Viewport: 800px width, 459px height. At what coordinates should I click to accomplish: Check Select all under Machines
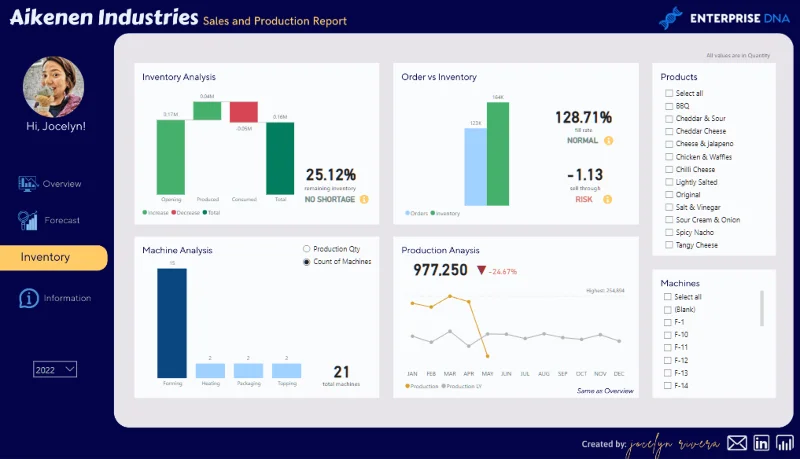(x=667, y=297)
